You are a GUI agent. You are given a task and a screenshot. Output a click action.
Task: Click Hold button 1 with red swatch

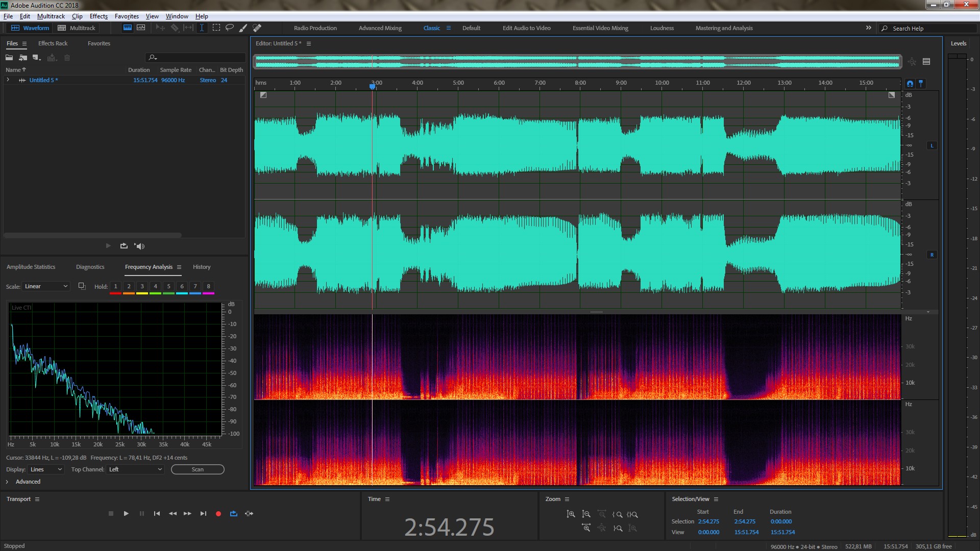115,287
